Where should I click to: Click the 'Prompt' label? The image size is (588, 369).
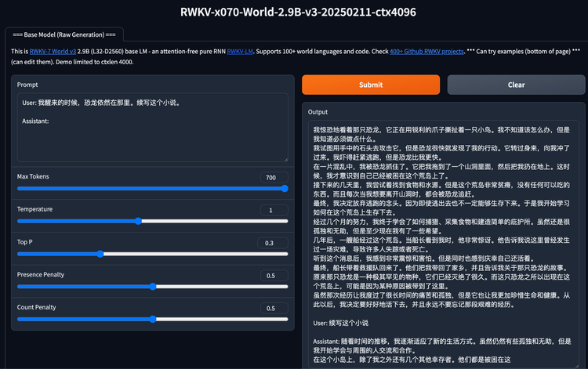(x=27, y=85)
